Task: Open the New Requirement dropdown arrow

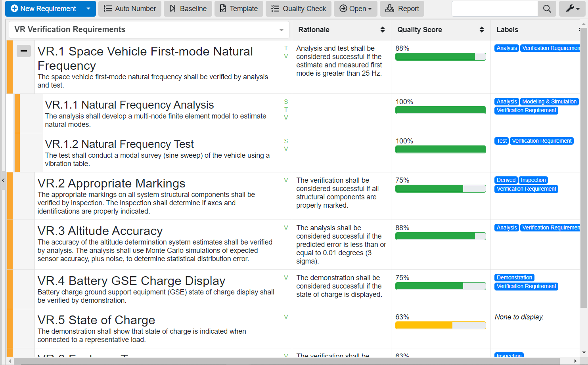Action: 88,8
